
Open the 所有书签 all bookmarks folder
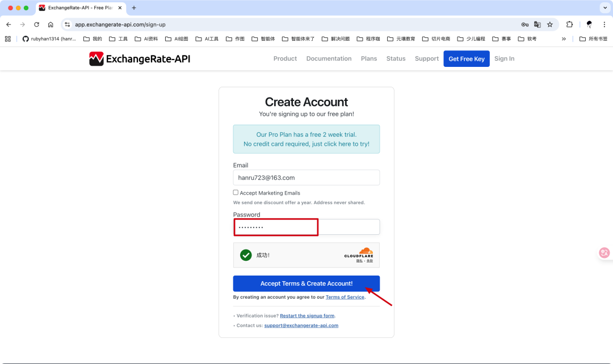coord(594,39)
